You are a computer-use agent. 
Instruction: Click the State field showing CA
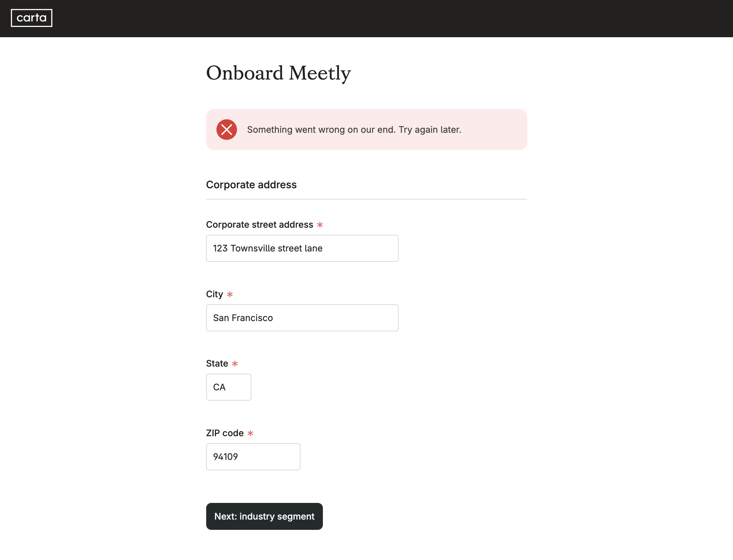pyautogui.click(x=229, y=387)
